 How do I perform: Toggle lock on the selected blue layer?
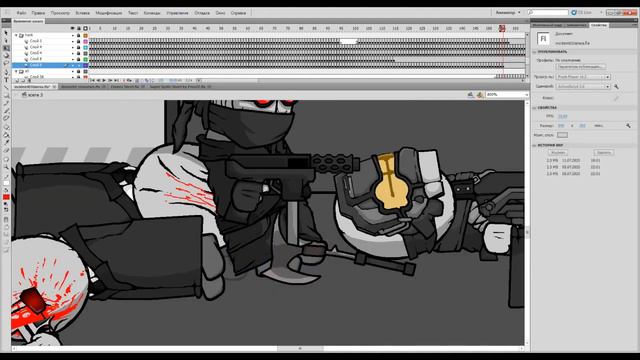pyautogui.click(x=79, y=65)
